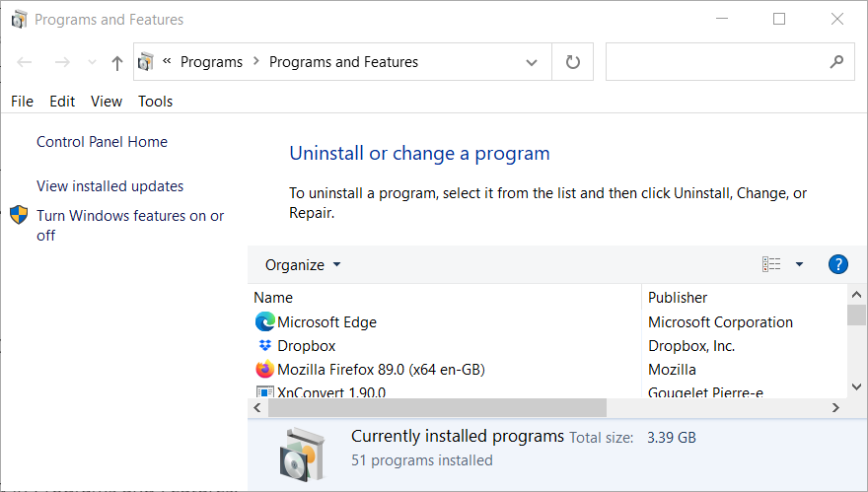Sort the list by Publisher column header
This screenshot has width=868, height=492.
(x=678, y=298)
